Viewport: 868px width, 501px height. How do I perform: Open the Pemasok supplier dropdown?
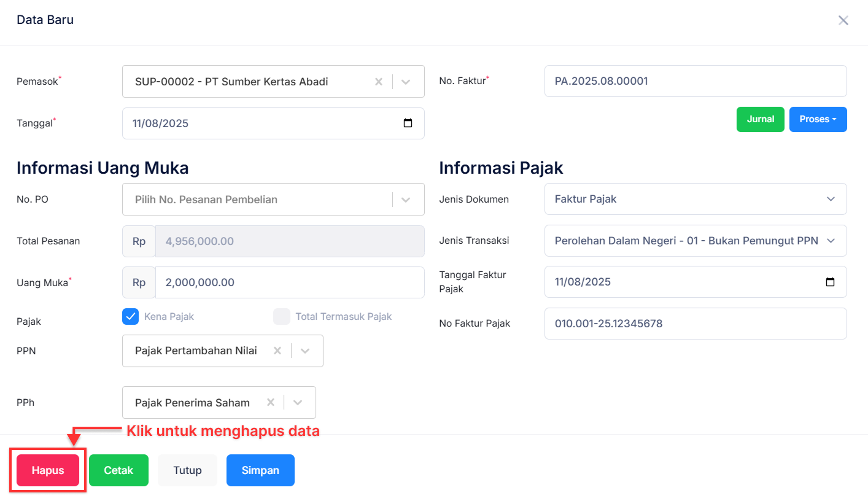pyautogui.click(x=406, y=81)
